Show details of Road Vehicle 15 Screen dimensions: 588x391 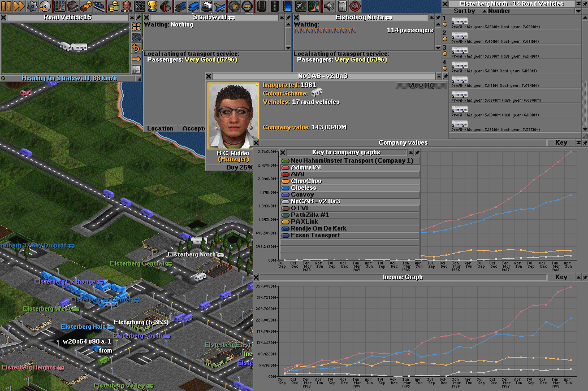136,69
